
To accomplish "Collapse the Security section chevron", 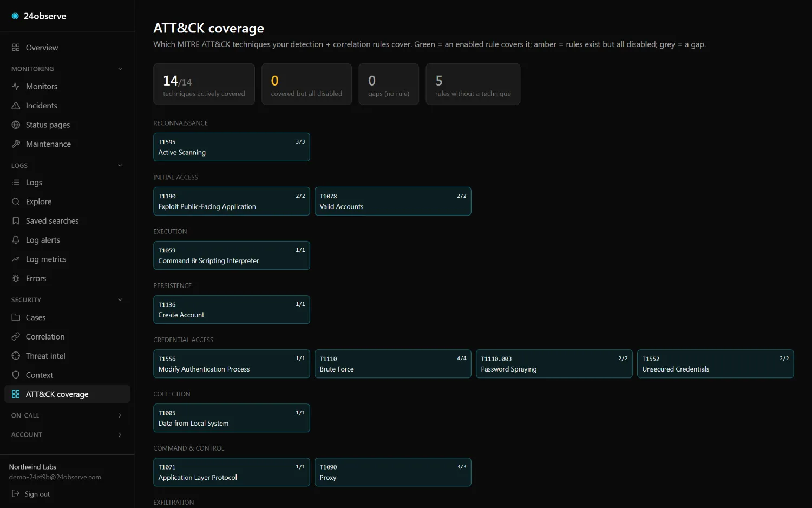I will tap(120, 300).
